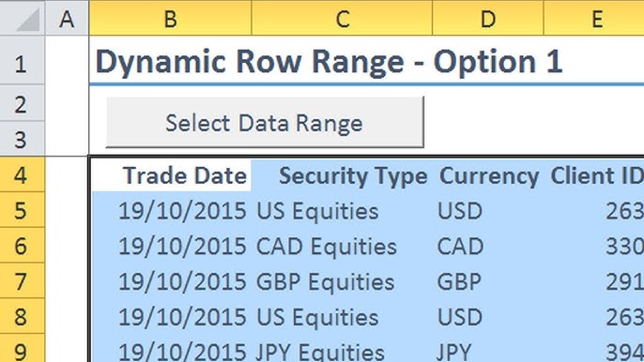Select row 1 header
Screen dimensions: 644x362
23,60
